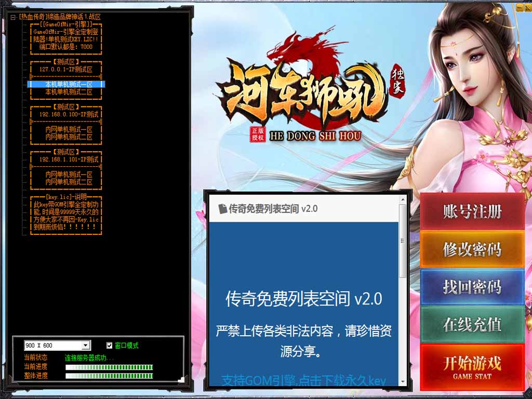Click the [key.lic]-说明 heading
The height and width of the screenshot is (399, 532).
pos(66,197)
